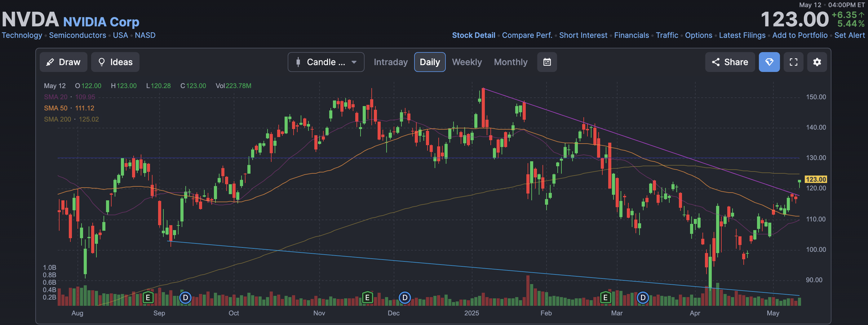868x325 pixels.
Task: Share the chart
Action: coord(730,62)
